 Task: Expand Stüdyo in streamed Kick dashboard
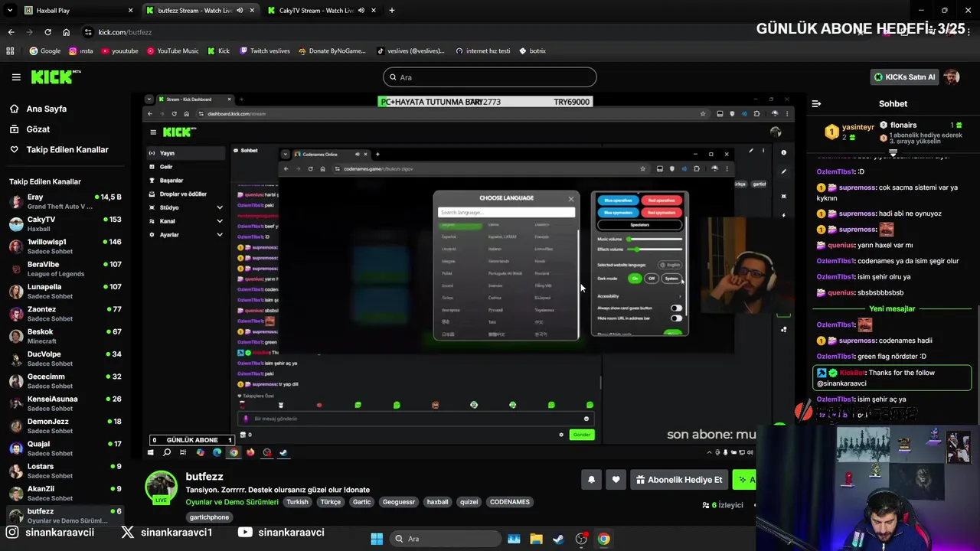(x=220, y=207)
